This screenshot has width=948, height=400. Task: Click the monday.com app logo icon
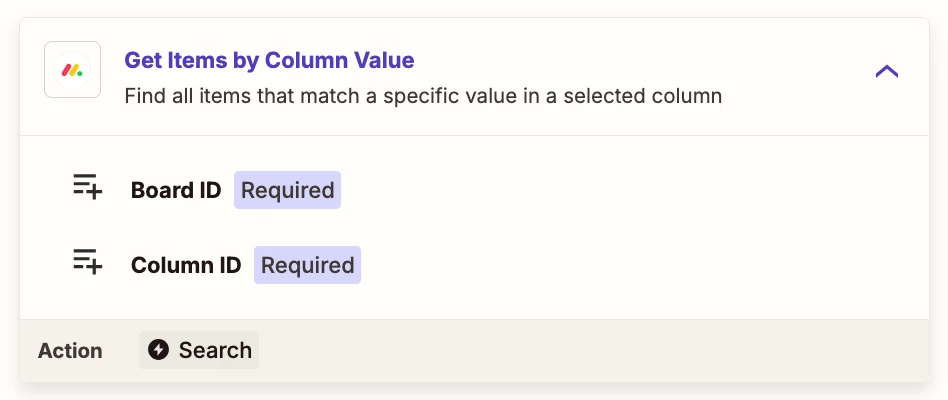(x=73, y=70)
